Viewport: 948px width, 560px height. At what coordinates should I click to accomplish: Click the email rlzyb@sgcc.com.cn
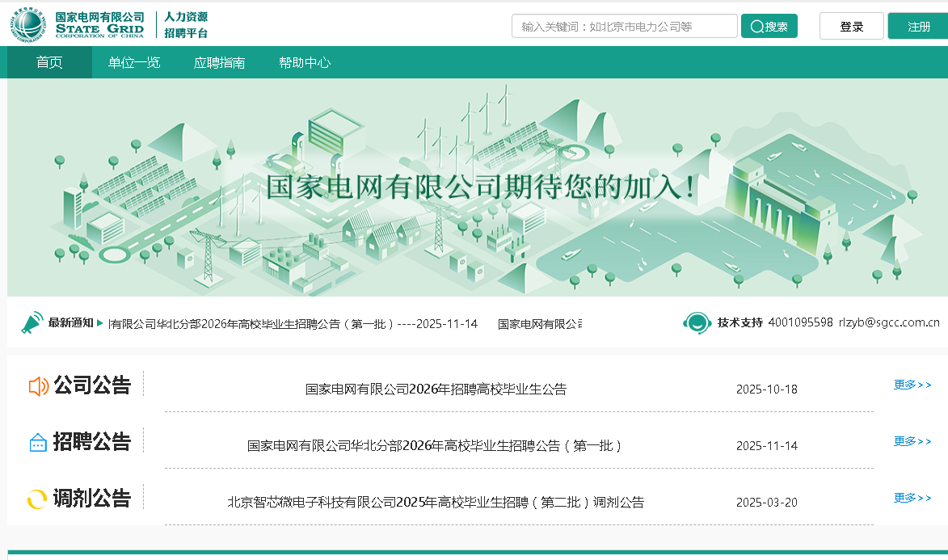[889, 322]
